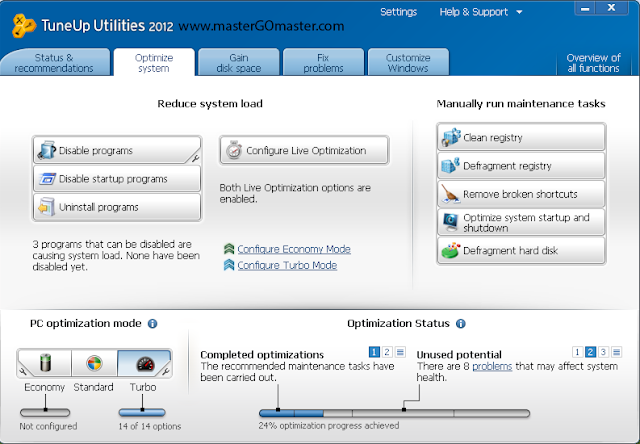Click Configure Live Optimization button

pyautogui.click(x=304, y=150)
